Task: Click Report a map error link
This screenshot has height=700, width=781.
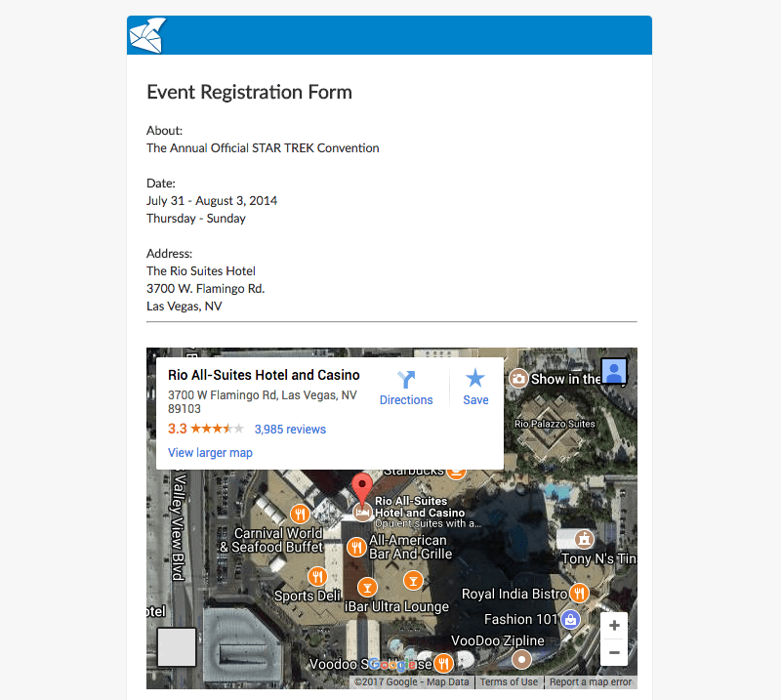Action: pyautogui.click(x=590, y=682)
